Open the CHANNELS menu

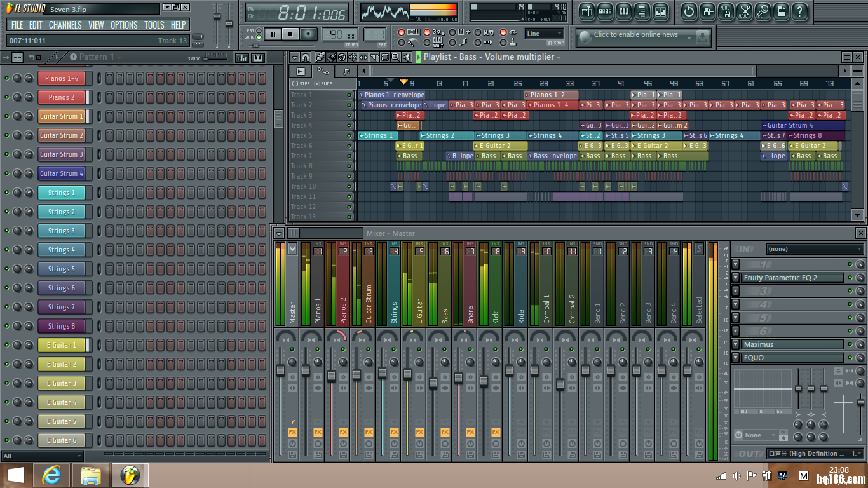pos(65,25)
